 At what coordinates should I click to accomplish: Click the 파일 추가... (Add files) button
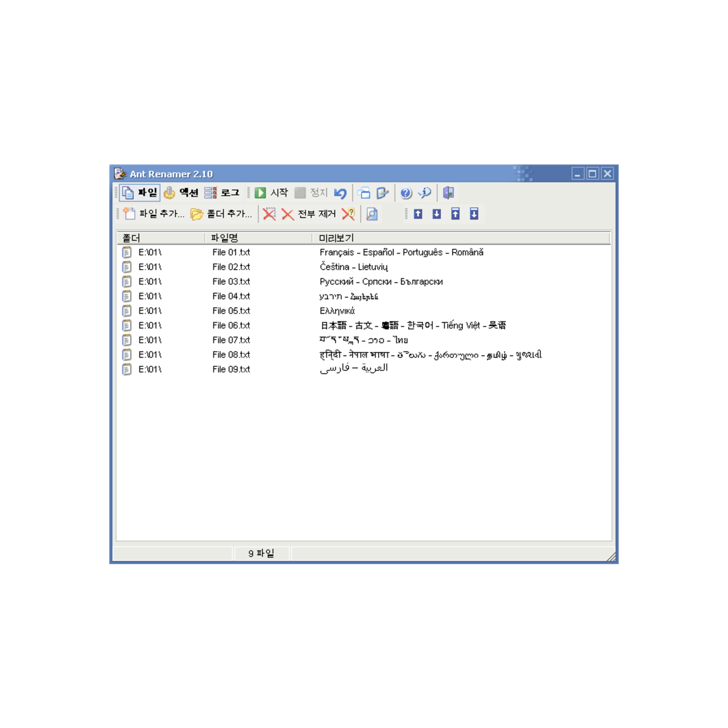(154, 214)
